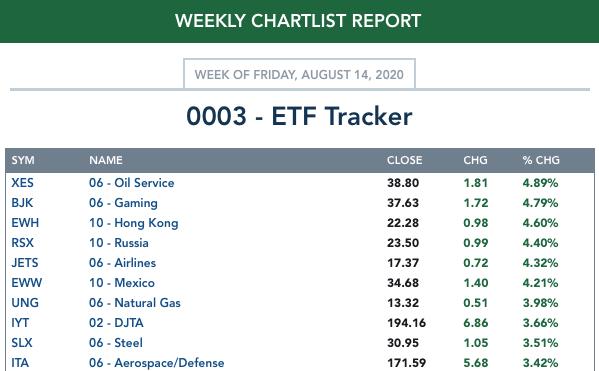Image resolution: width=599 pixels, height=371 pixels.
Task: Open the UNG ticker link
Action: 25,303
